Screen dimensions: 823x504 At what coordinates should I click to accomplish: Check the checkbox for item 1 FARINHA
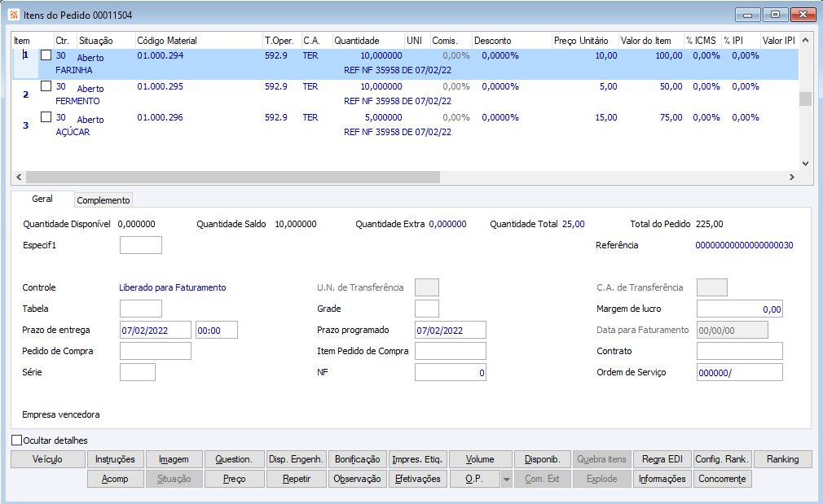pyautogui.click(x=46, y=55)
